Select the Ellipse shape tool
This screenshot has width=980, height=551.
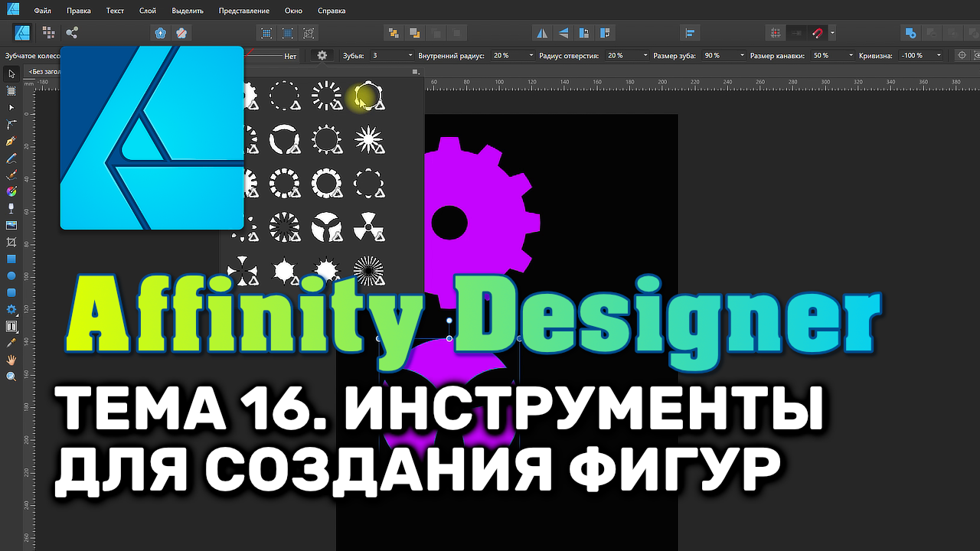point(11,275)
